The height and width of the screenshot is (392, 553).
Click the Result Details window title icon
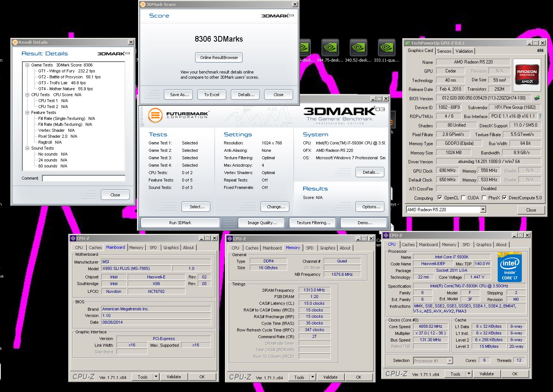click(15, 42)
